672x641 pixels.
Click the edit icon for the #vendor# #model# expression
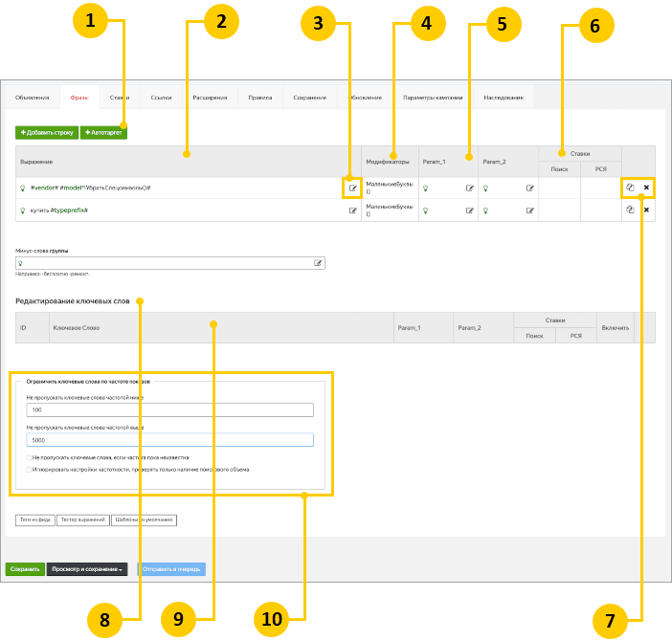click(x=353, y=188)
